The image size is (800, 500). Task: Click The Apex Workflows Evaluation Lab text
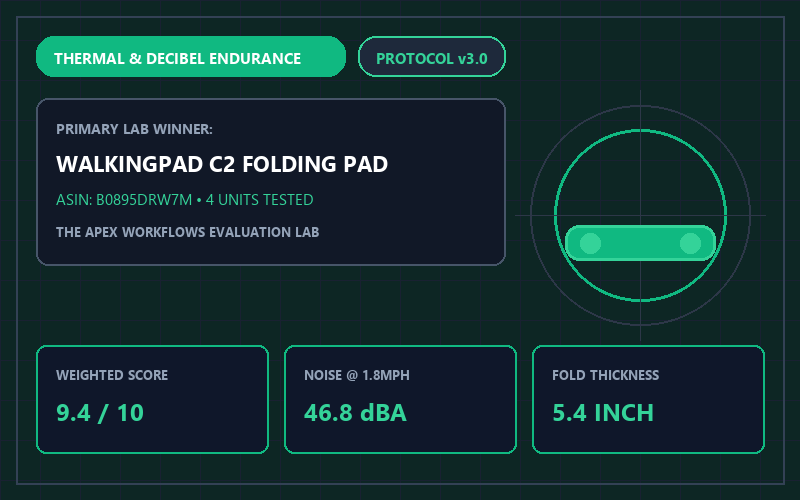click(187, 232)
